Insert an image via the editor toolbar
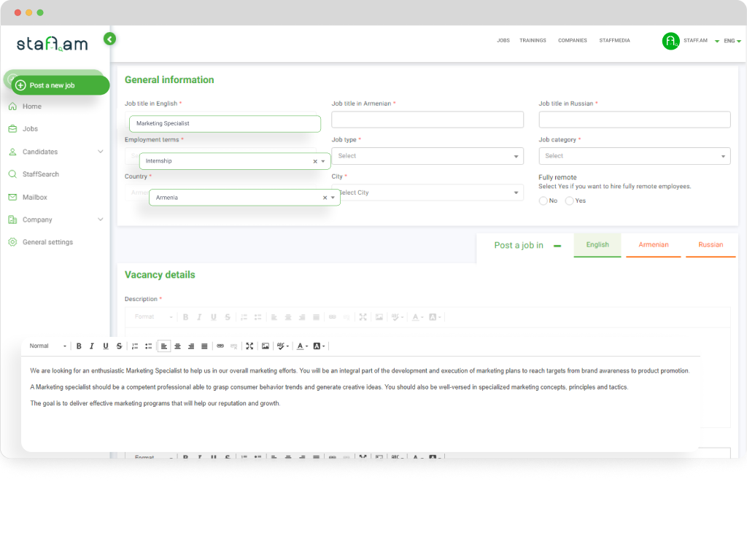The image size is (747, 560). 265,346
